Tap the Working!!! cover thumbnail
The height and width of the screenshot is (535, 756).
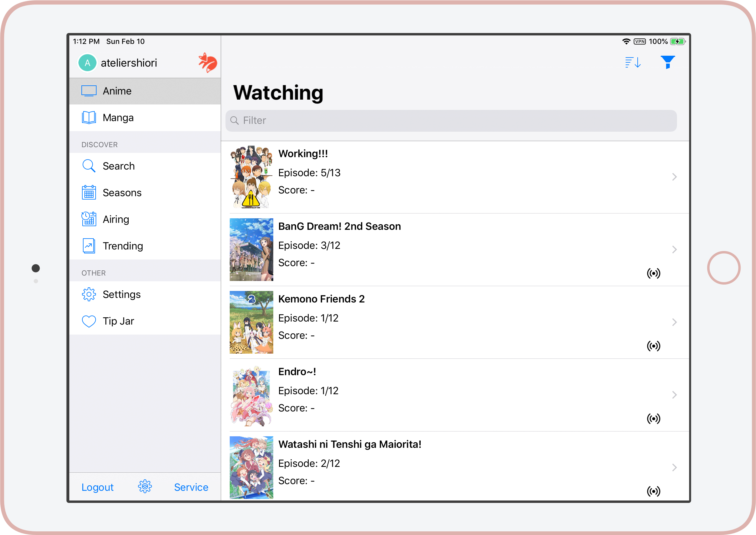[x=251, y=177]
